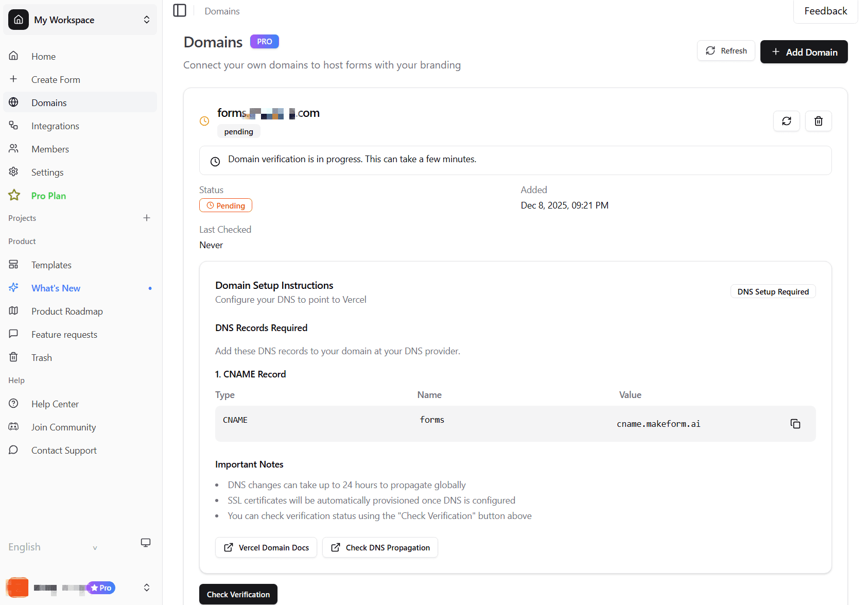Viewport: 868px width, 605px height.
Task: Open the Feedback button
Action: coord(825,11)
